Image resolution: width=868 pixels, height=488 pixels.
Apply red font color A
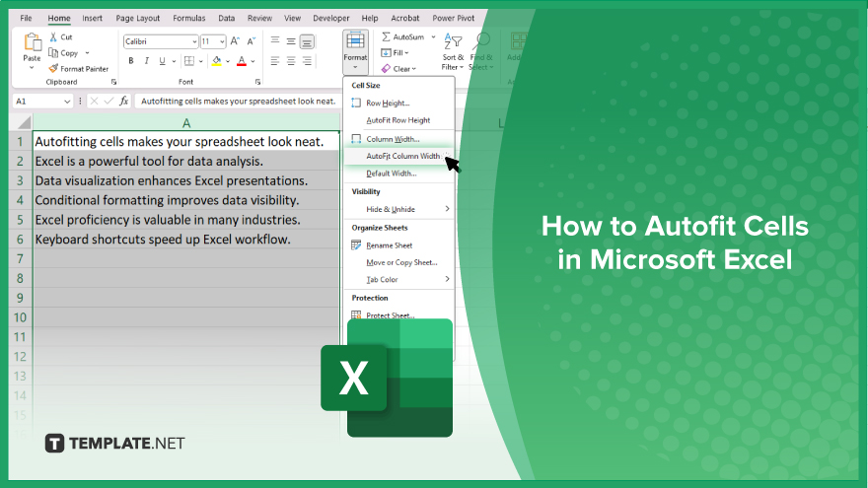point(242,61)
